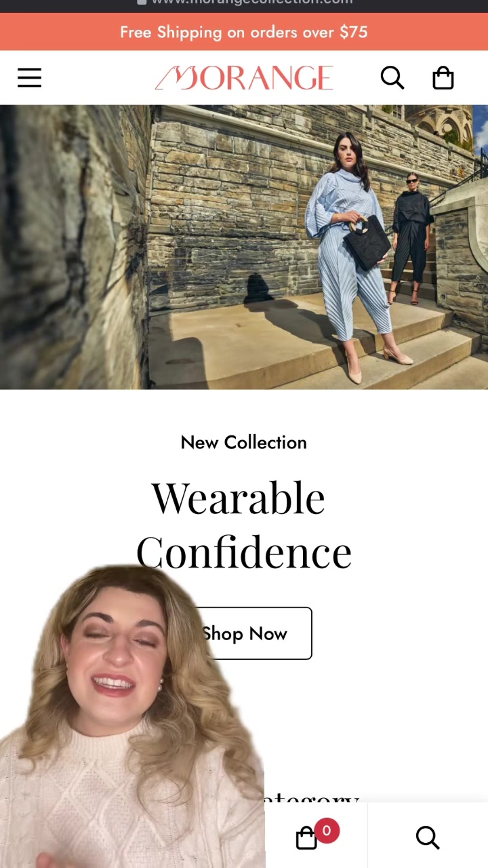Image resolution: width=488 pixels, height=868 pixels.
Task: Open search from the bottom bar magnifier
Action: (428, 837)
